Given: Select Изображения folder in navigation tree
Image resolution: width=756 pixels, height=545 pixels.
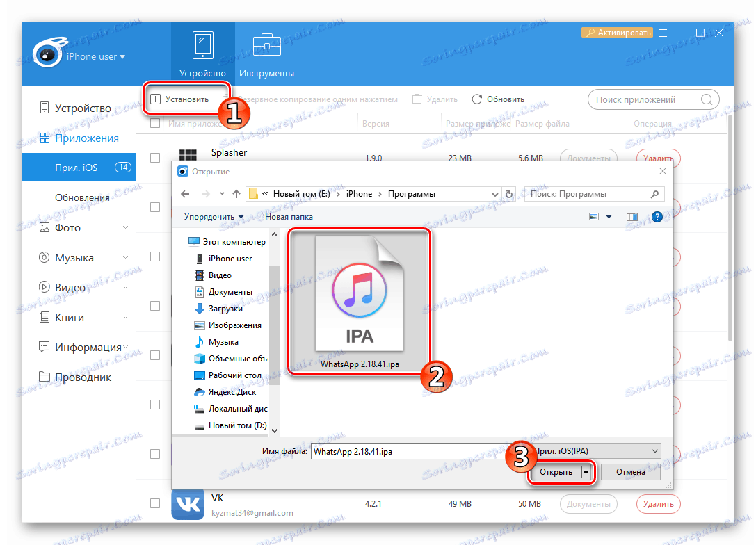Looking at the screenshot, I should [x=227, y=325].
